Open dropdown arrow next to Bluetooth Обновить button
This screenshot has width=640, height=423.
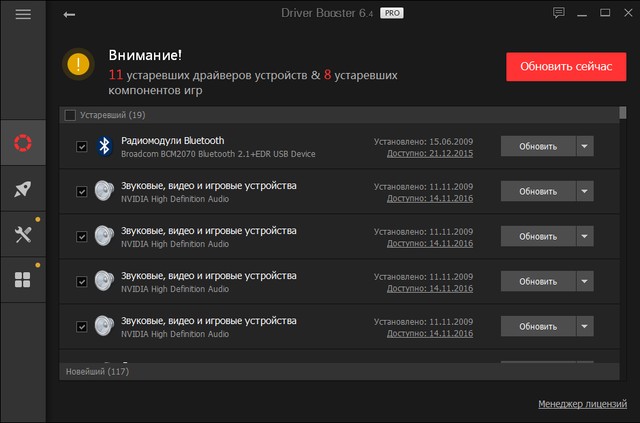pyautogui.click(x=585, y=147)
